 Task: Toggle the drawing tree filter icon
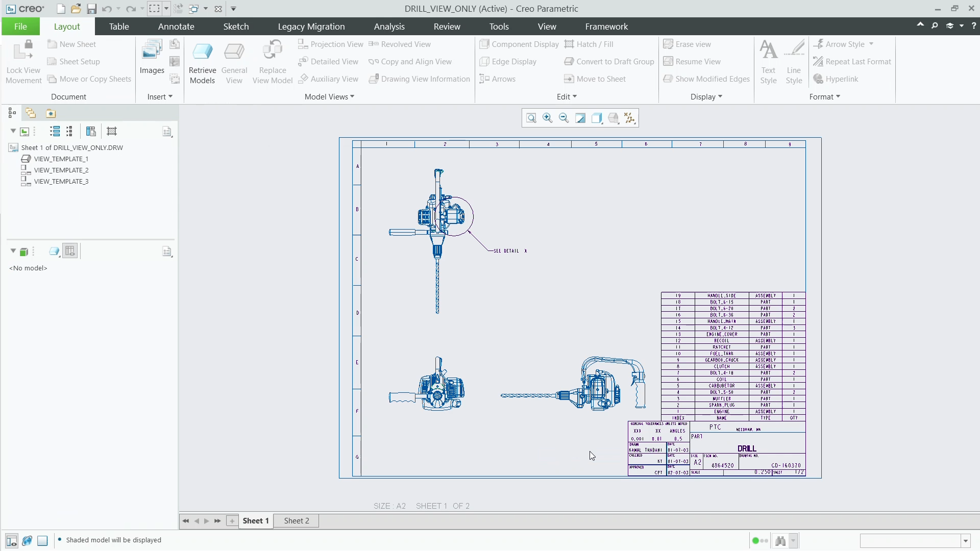tap(112, 132)
